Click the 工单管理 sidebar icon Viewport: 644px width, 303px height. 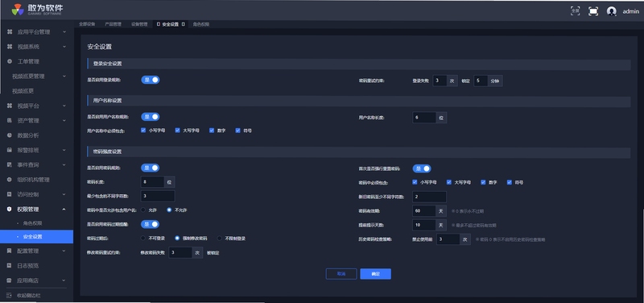pos(10,61)
